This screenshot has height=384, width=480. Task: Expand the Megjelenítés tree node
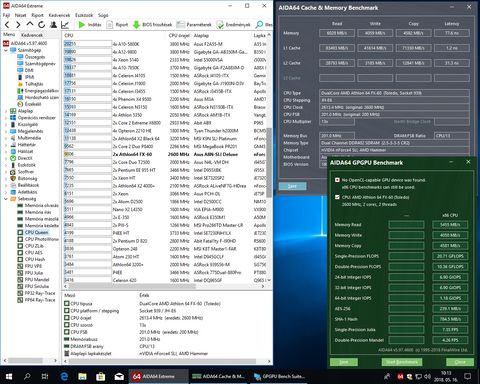click(6, 131)
